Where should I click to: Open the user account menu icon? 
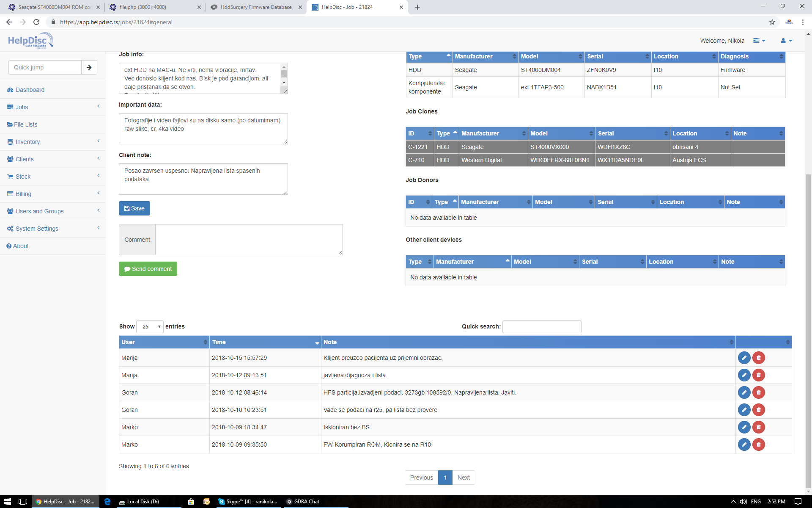pos(786,41)
